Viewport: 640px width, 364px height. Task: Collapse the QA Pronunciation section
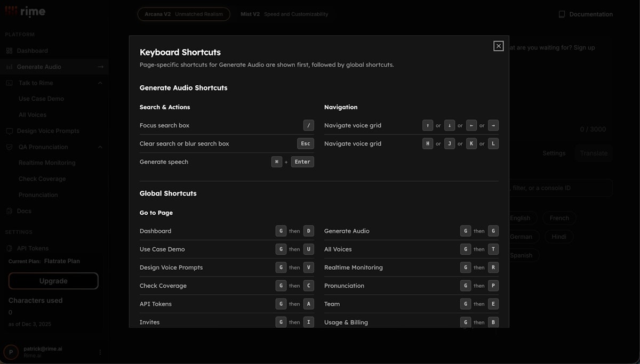[99, 147]
